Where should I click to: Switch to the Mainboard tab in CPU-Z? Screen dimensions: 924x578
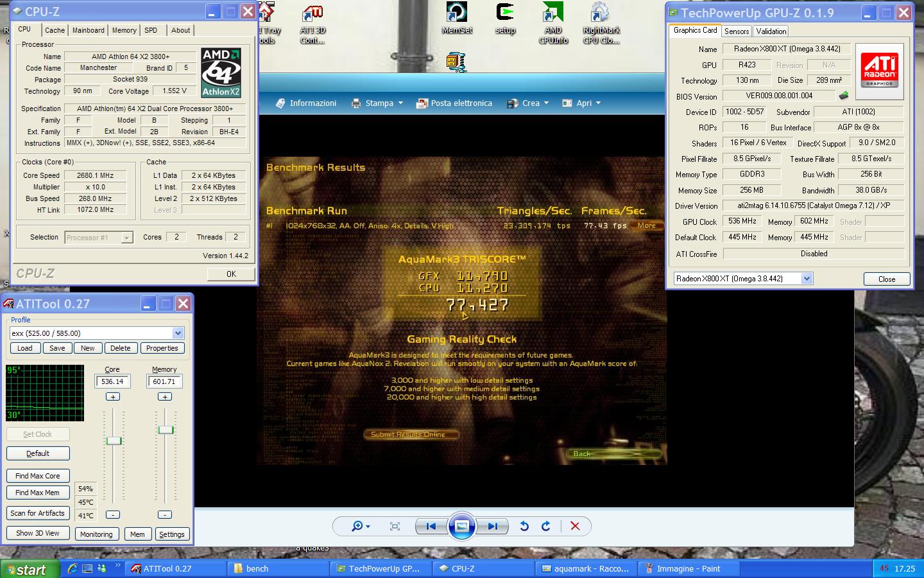88,30
